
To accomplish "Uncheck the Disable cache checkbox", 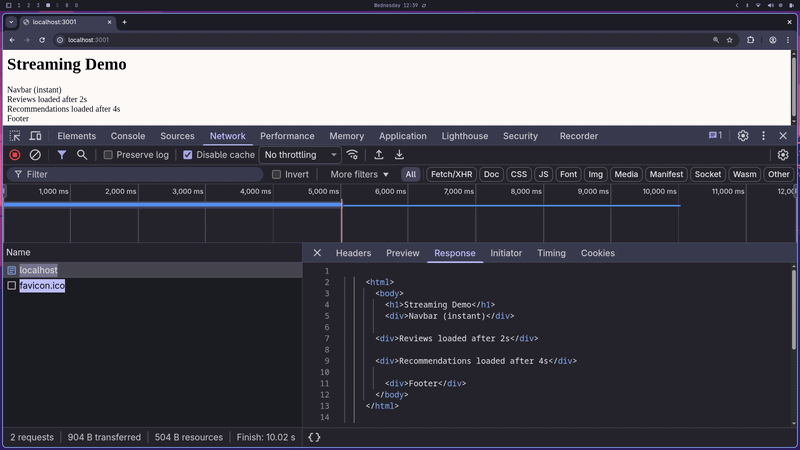I will pyautogui.click(x=187, y=155).
